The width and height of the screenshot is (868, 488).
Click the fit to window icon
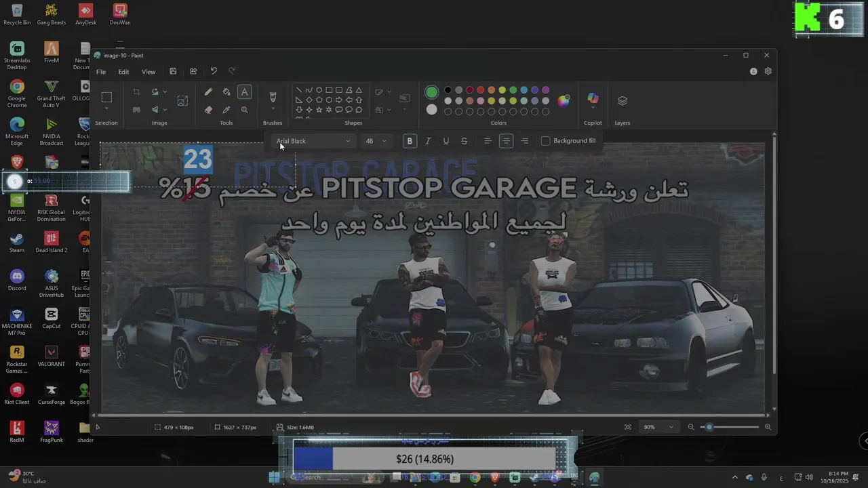click(628, 427)
